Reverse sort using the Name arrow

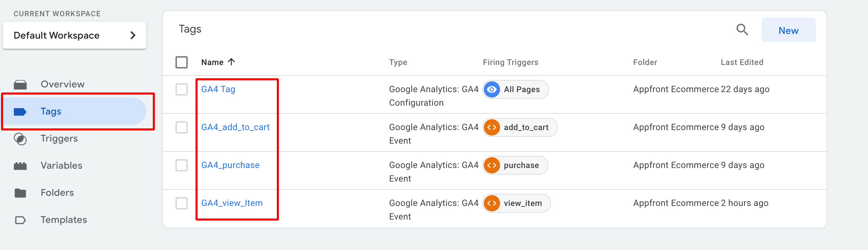(x=231, y=62)
